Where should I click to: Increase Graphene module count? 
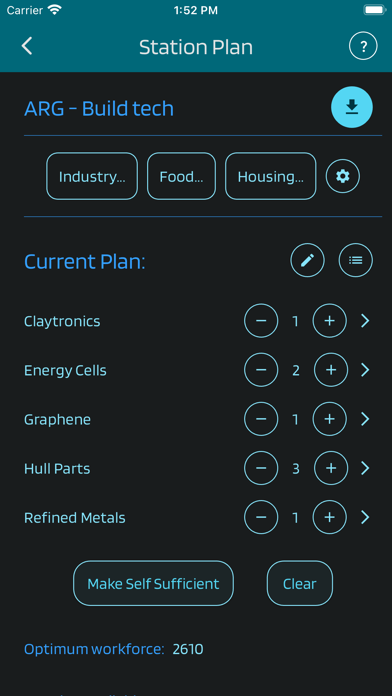click(329, 419)
